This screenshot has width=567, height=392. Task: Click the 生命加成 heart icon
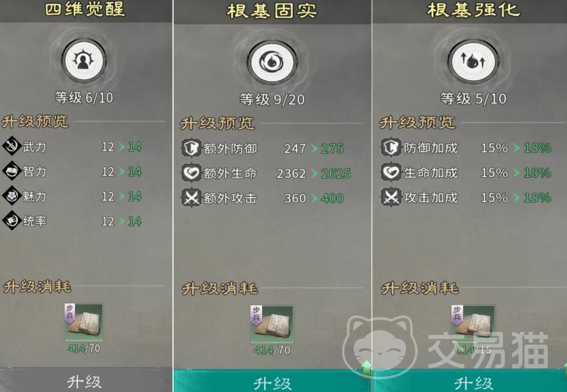coord(391,172)
